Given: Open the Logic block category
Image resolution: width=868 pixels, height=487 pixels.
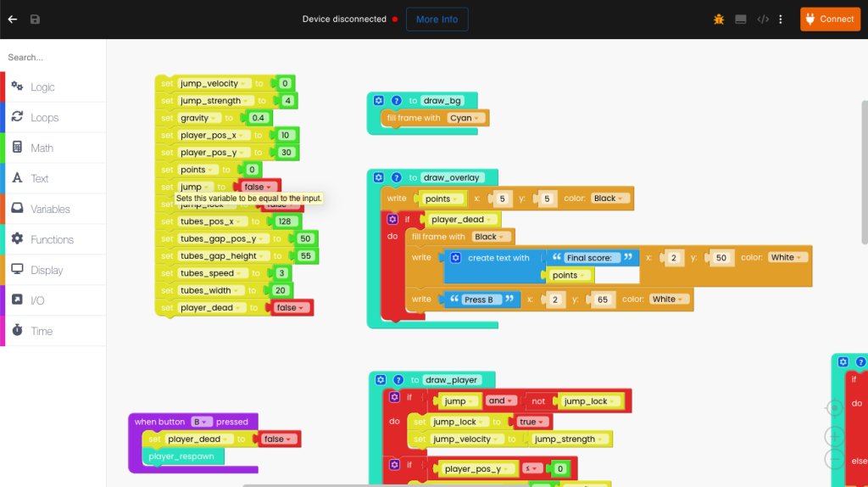Looking at the screenshot, I should click(x=42, y=87).
